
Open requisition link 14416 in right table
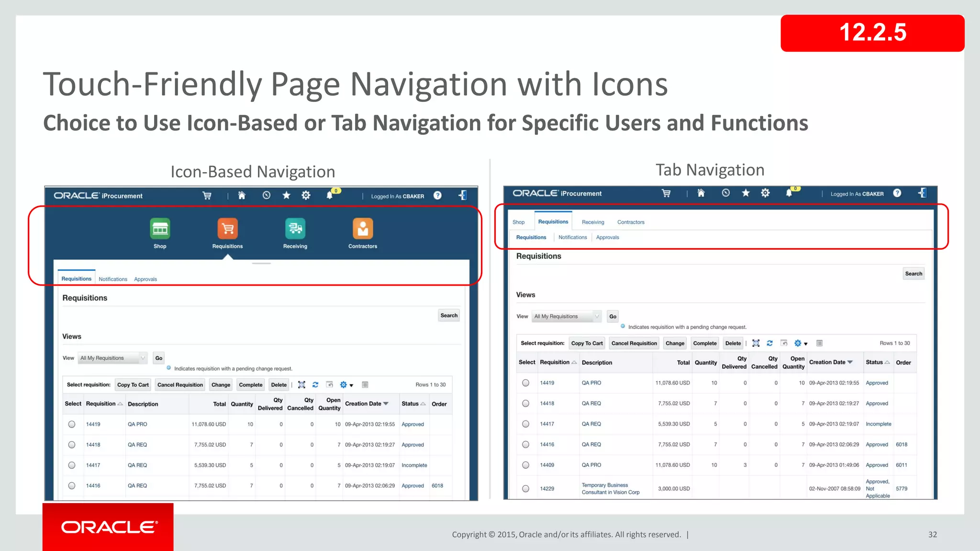pos(547,444)
